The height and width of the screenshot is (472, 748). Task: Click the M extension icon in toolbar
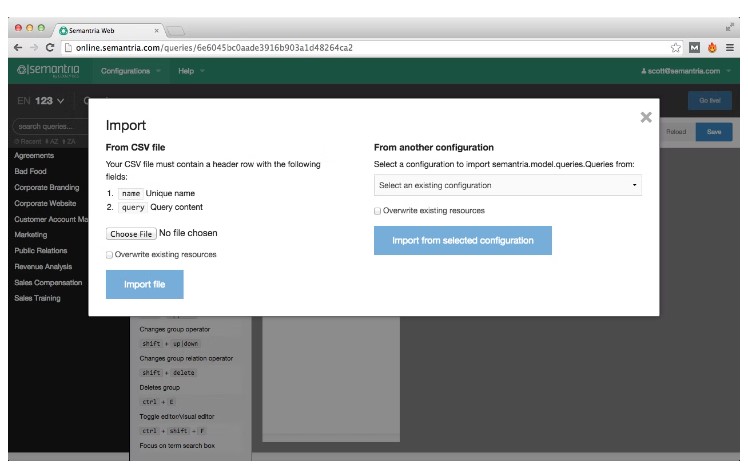(695, 48)
